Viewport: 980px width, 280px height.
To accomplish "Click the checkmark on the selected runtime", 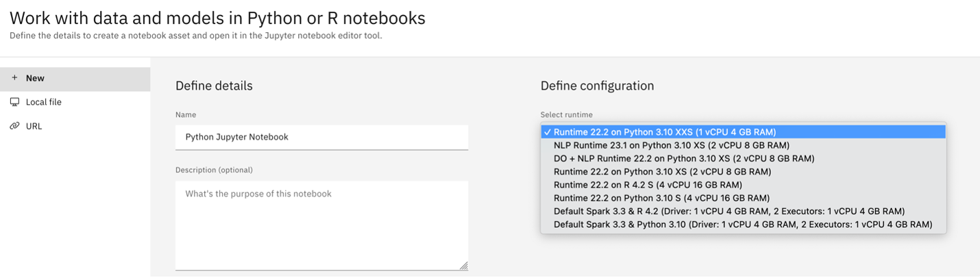I will click(x=547, y=132).
